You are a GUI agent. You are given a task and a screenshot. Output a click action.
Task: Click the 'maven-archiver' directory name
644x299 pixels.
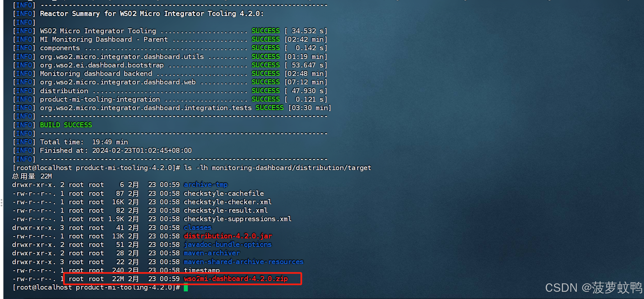tap(212, 253)
